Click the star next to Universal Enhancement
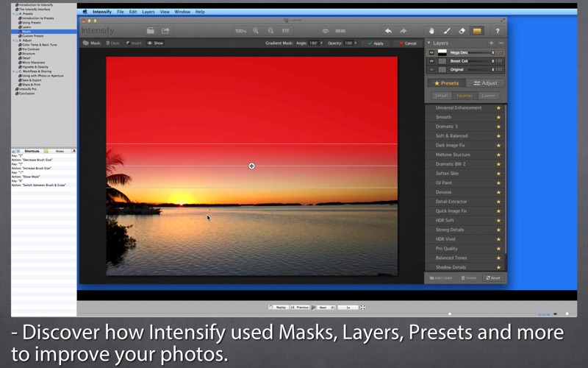Image resolution: width=588 pixels, height=368 pixels. pyautogui.click(x=499, y=107)
